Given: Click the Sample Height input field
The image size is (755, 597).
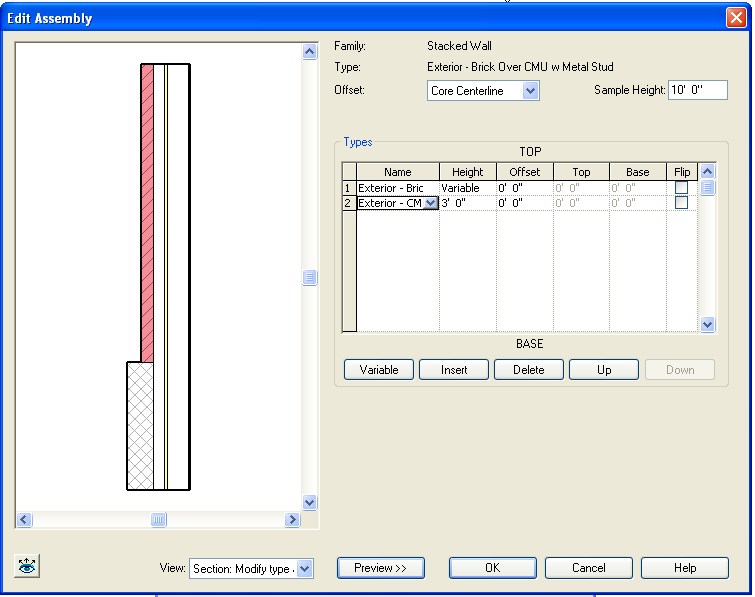Looking at the screenshot, I should tap(698, 90).
